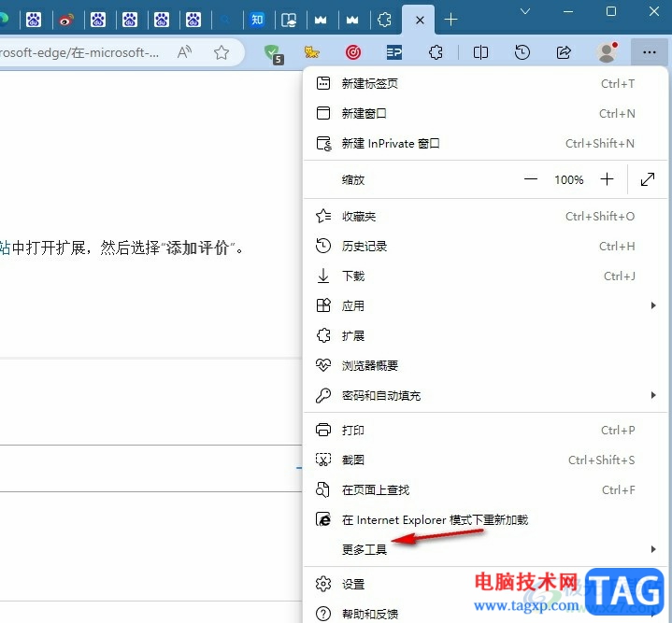Click the green shield extension icon
The image size is (672, 623).
(273, 53)
